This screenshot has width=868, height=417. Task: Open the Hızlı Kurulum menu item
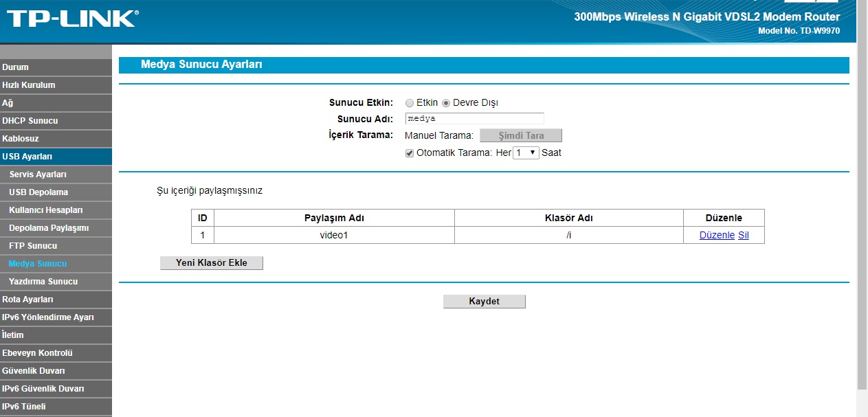[x=56, y=85]
